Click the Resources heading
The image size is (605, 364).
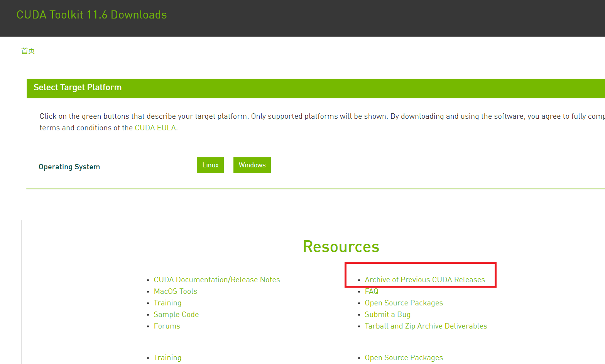click(x=341, y=247)
